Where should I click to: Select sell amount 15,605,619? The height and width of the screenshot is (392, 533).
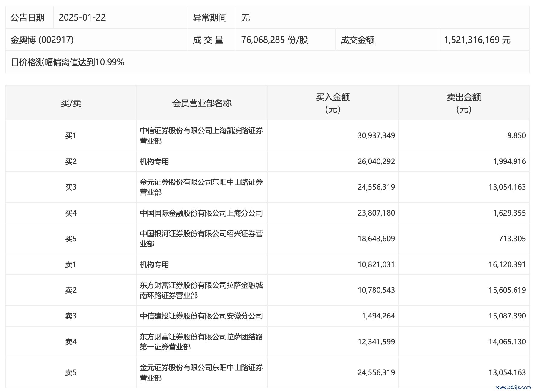pos(507,290)
